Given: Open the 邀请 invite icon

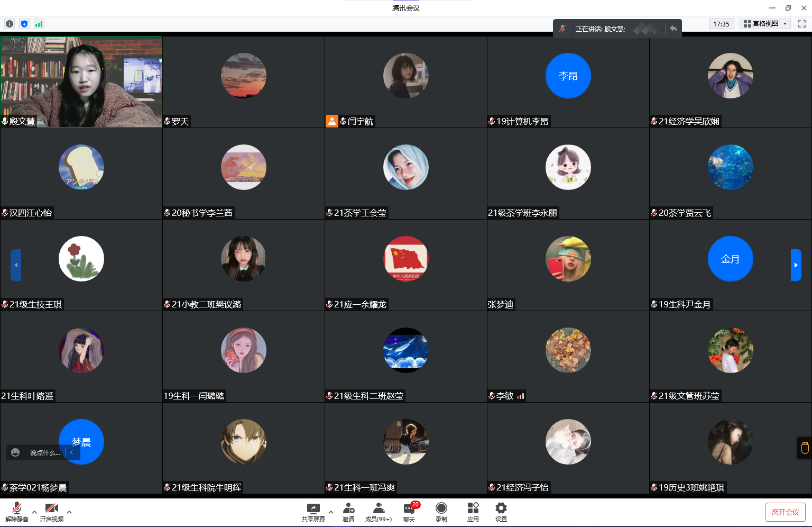Looking at the screenshot, I should pos(348,512).
